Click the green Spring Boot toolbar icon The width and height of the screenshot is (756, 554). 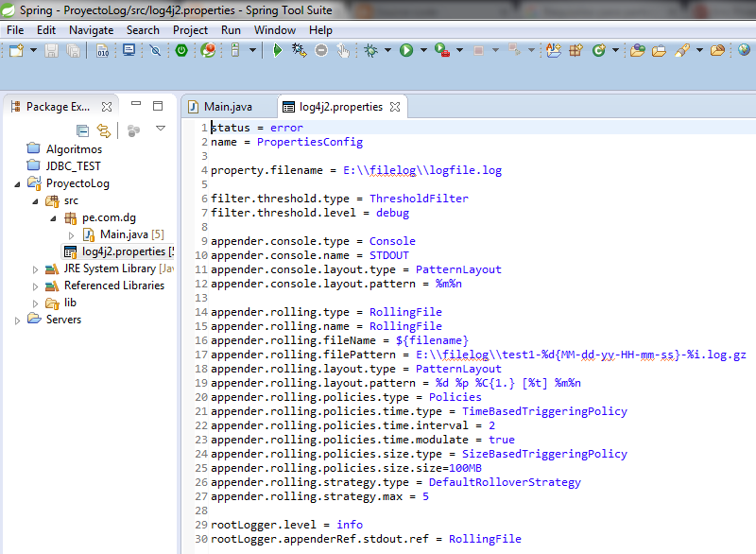180,49
